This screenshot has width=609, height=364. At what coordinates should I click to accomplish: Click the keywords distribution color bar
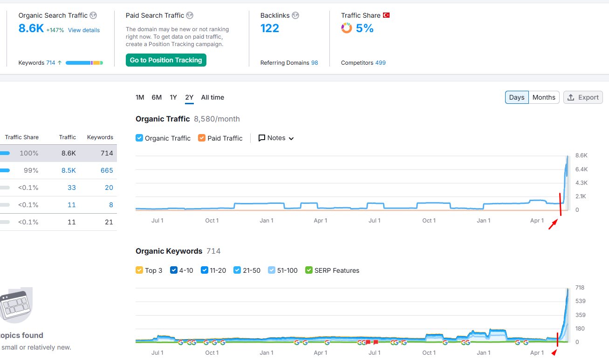pyautogui.click(x=84, y=63)
